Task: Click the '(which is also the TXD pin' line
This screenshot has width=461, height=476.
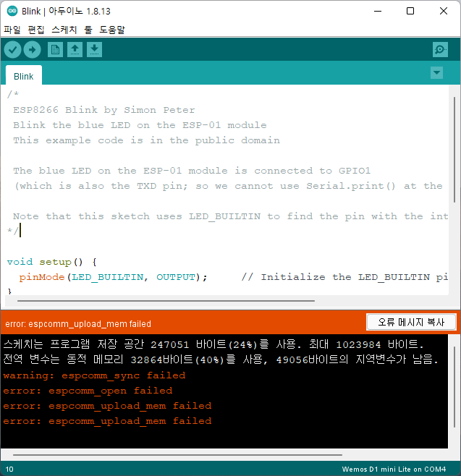Action: point(229,186)
